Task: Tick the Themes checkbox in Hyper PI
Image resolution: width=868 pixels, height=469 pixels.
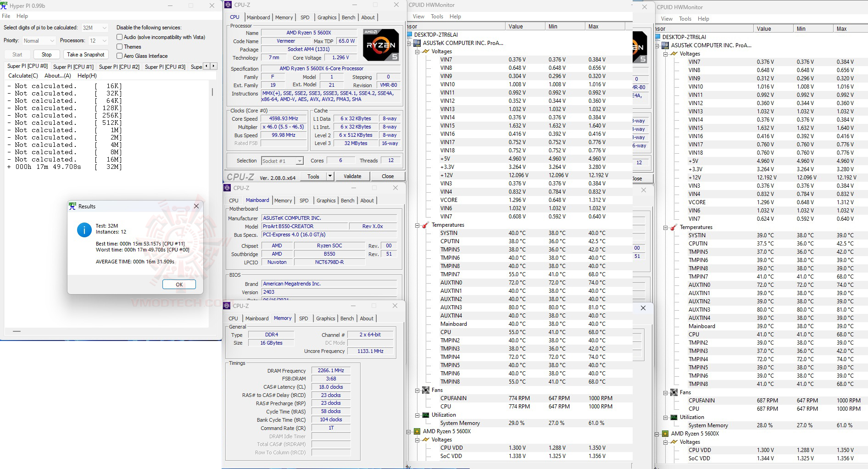Action: click(120, 47)
